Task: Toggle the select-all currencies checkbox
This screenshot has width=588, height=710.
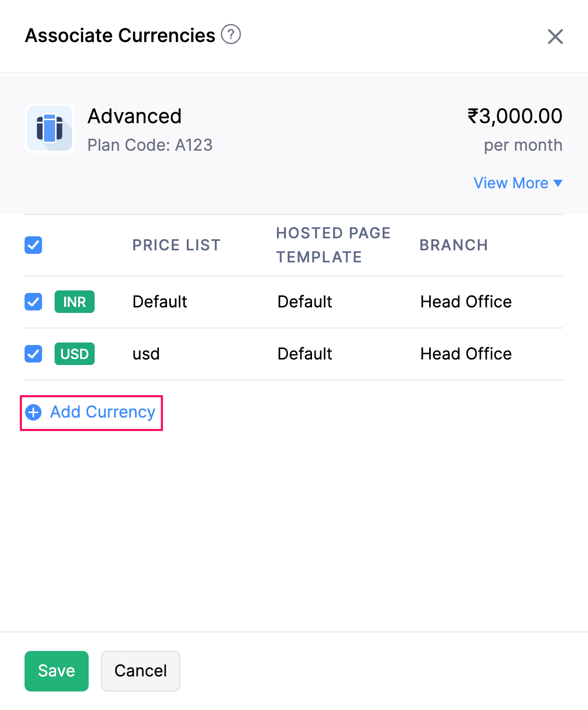Action: (x=34, y=245)
